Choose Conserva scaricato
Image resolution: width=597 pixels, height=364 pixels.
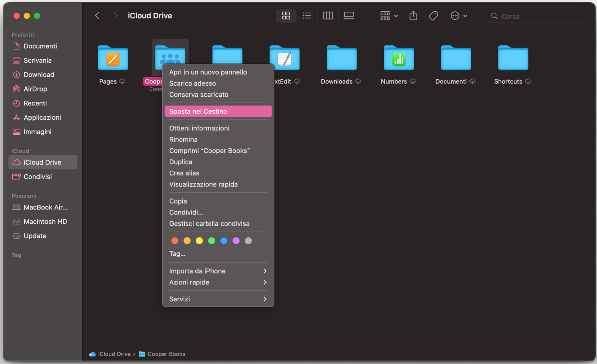coord(218,95)
